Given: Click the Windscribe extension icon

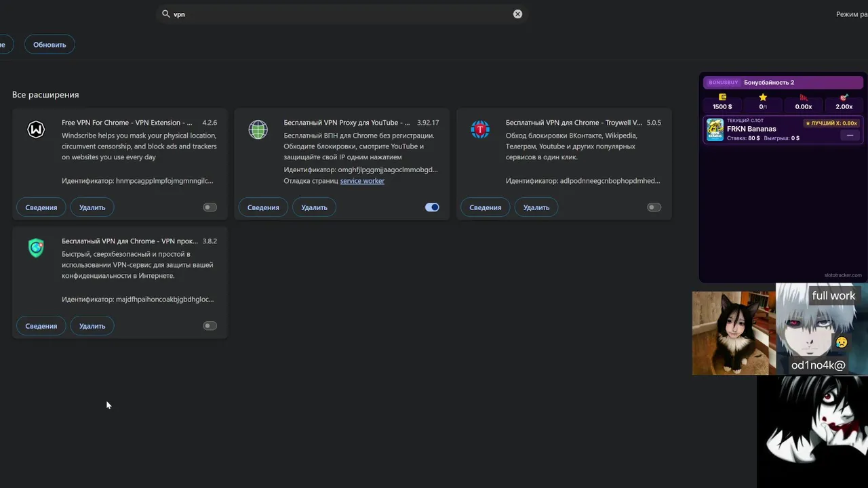Looking at the screenshot, I should 36,129.
